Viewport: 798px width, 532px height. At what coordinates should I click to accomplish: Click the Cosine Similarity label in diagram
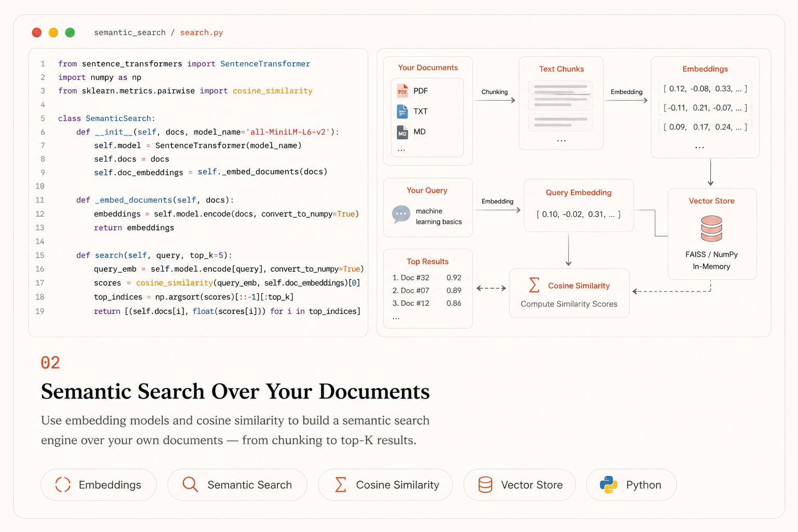(579, 286)
